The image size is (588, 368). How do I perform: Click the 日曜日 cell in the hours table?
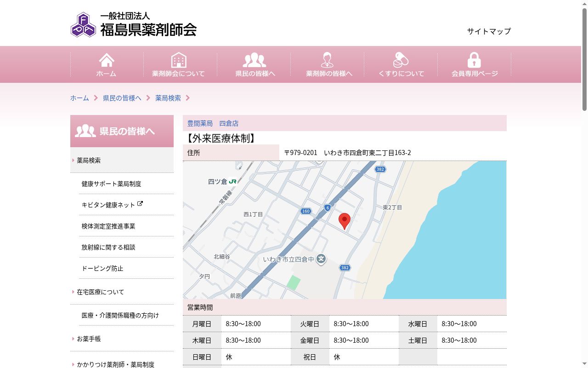coord(202,357)
